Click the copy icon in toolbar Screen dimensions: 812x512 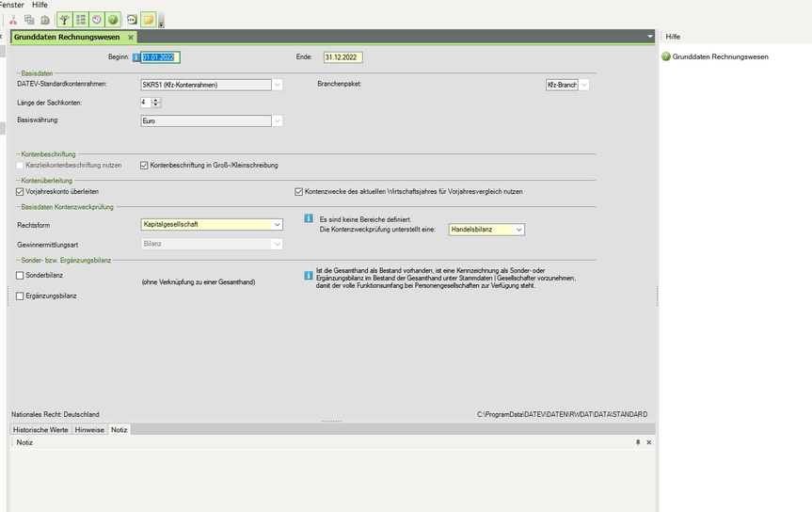click(29, 20)
